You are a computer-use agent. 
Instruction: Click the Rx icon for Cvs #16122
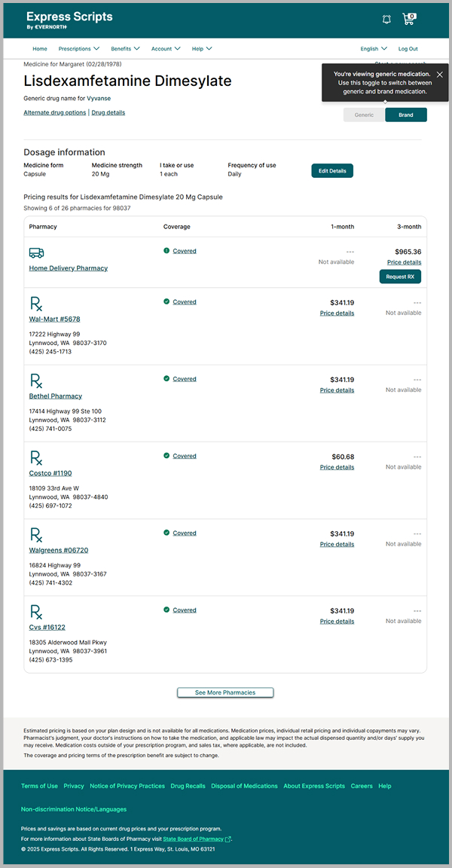click(36, 612)
